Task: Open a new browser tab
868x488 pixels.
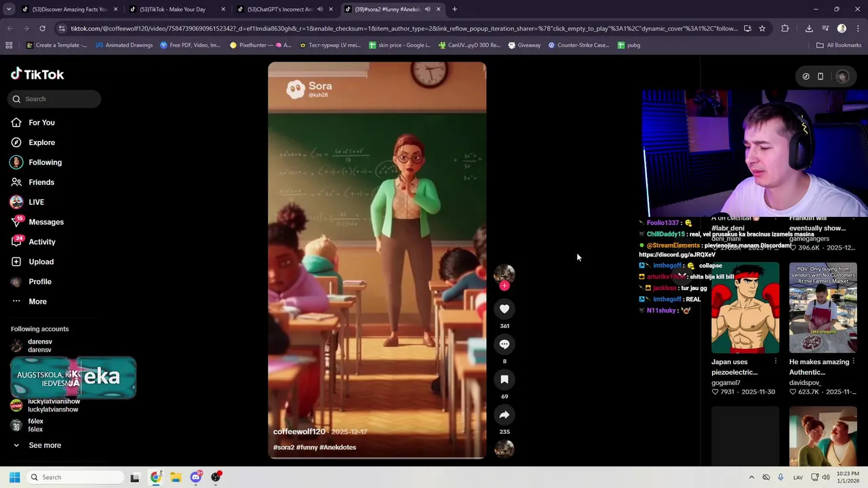Action: 454,9
